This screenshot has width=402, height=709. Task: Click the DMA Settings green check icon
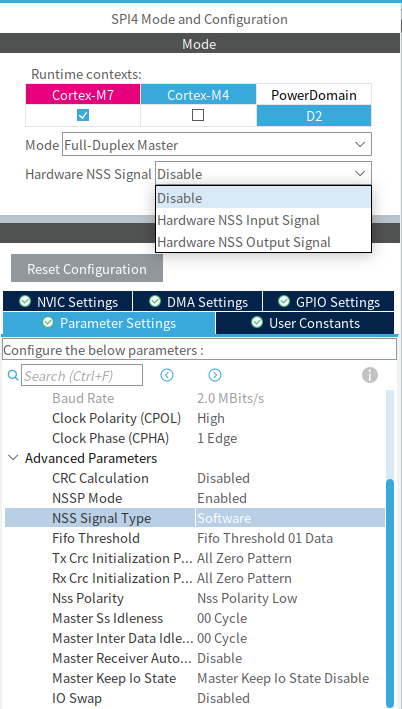click(155, 301)
